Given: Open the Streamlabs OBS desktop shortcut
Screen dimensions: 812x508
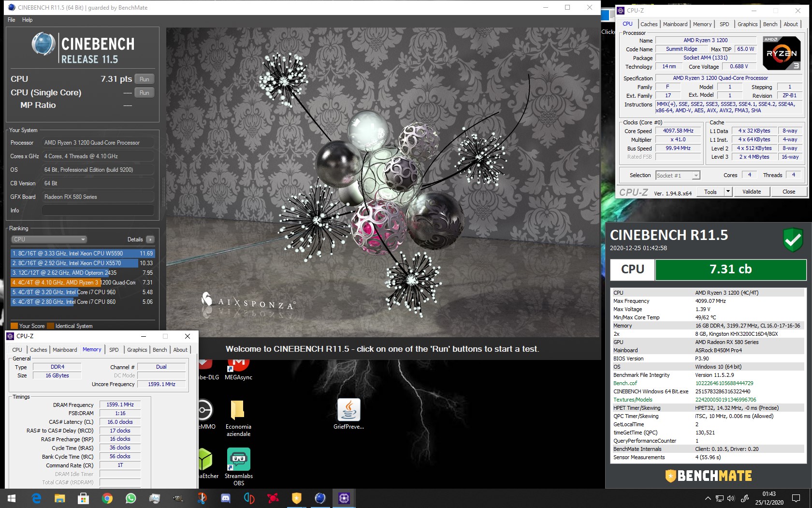Looking at the screenshot, I should tap(239, 467).
